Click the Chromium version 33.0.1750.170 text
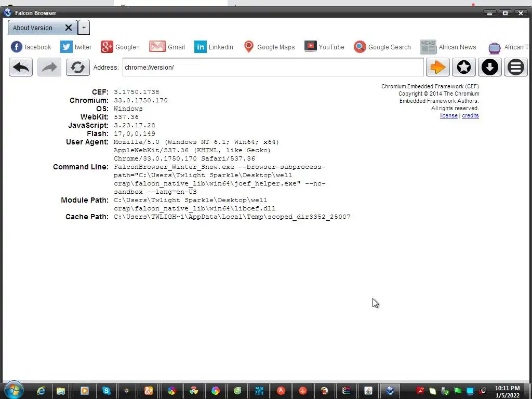Image resolution: width=532 pixels, height=399 pixels. [140, 100]
